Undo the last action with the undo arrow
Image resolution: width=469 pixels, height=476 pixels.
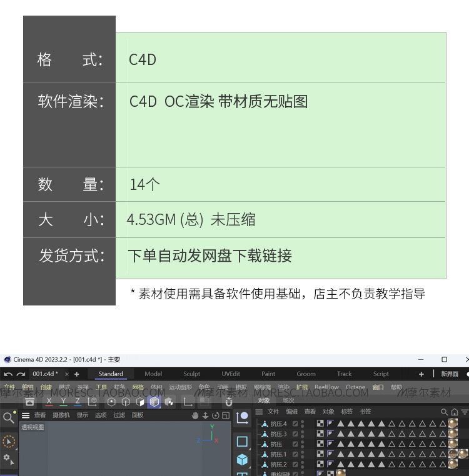tap(8, 374)
